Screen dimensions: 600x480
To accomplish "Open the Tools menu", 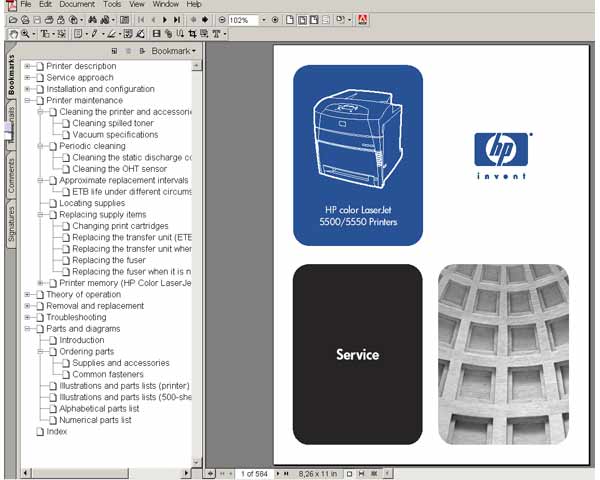I will point(112,4).
